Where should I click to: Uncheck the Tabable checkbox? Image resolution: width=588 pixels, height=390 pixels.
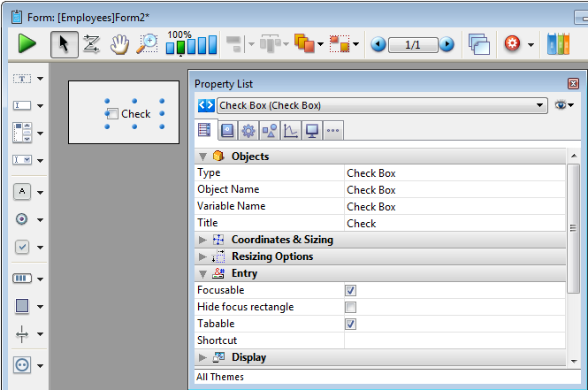point(350,324)
